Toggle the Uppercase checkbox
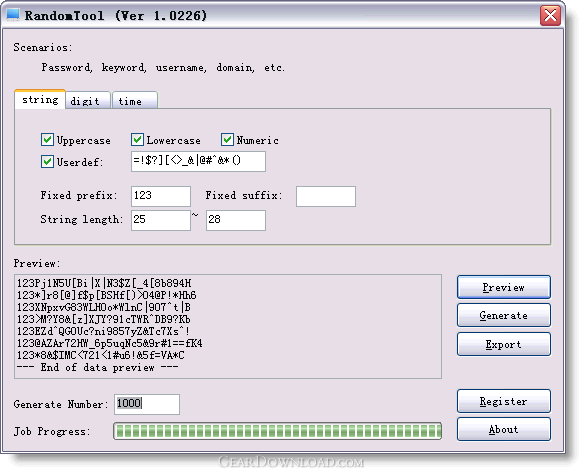The image size is (582, 470). tap(47, 140)
